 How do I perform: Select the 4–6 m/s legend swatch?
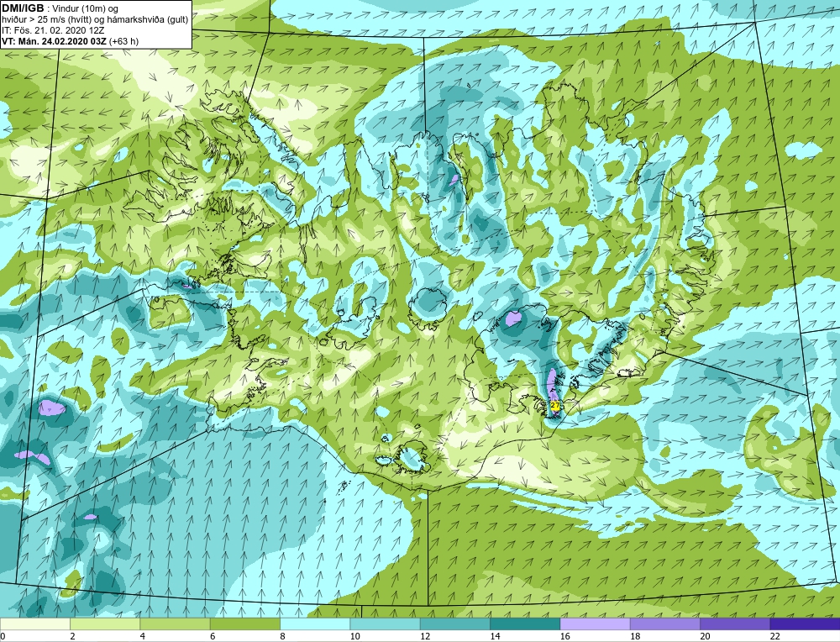[x=175, y=624]
